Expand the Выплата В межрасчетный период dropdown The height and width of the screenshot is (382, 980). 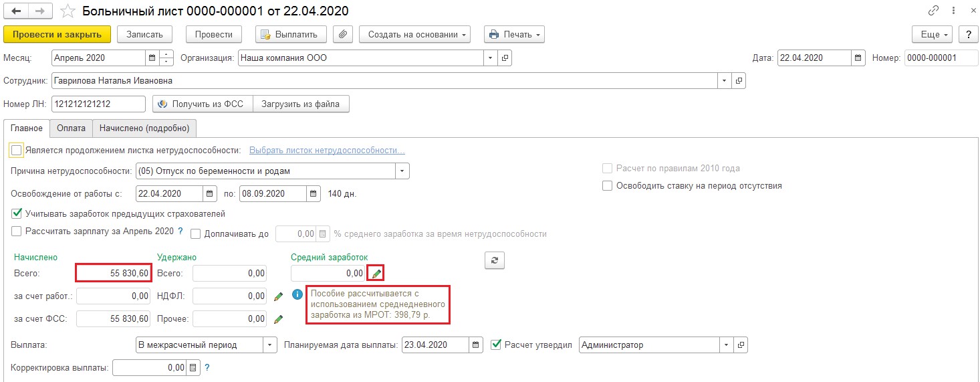coord(270,345)
